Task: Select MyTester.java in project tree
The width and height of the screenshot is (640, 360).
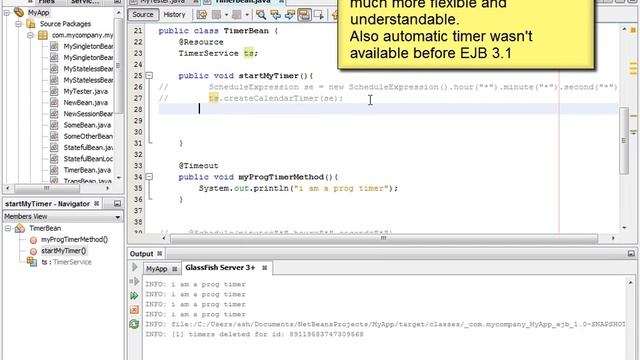Action: tap(86, 91)
